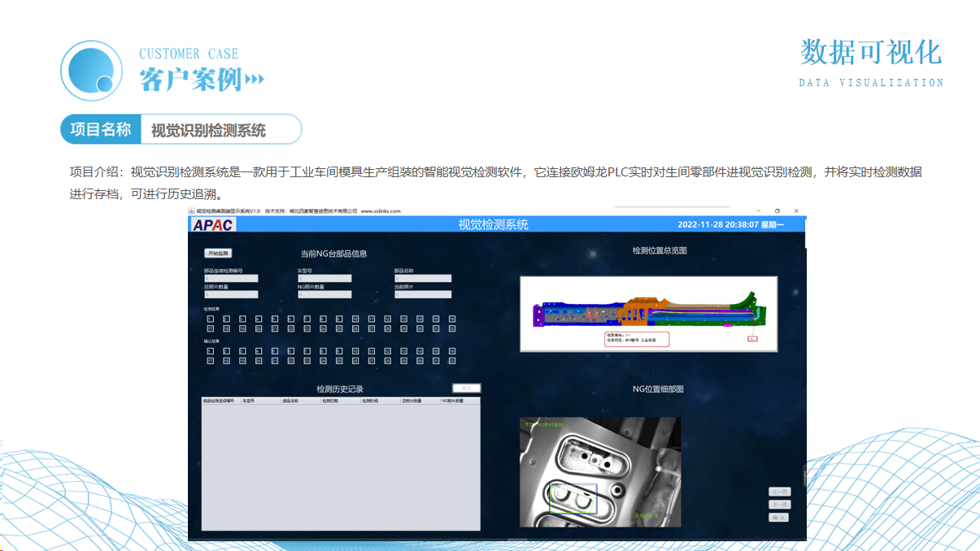Toggle confirmation result box number 32
980x551 pixels.
pos(451,361)
